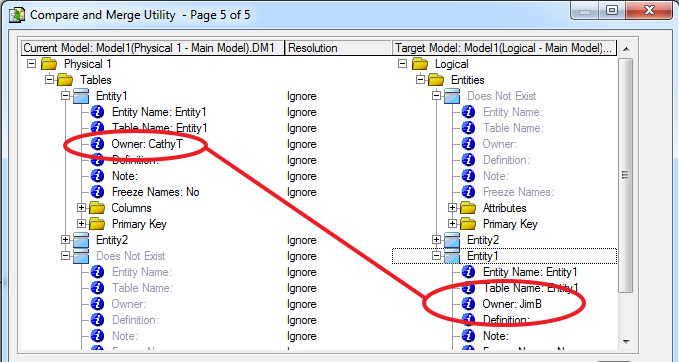Image resolution: width=679 pixels, height=362 pixels.
Task: Click the Current Model column header
Action: pyautogui.click(x=153, y=48)
